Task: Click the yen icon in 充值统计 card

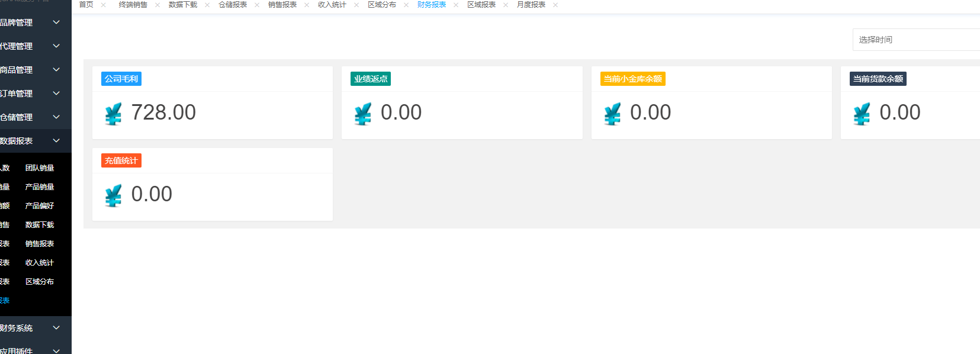Action: click(113, 195)
